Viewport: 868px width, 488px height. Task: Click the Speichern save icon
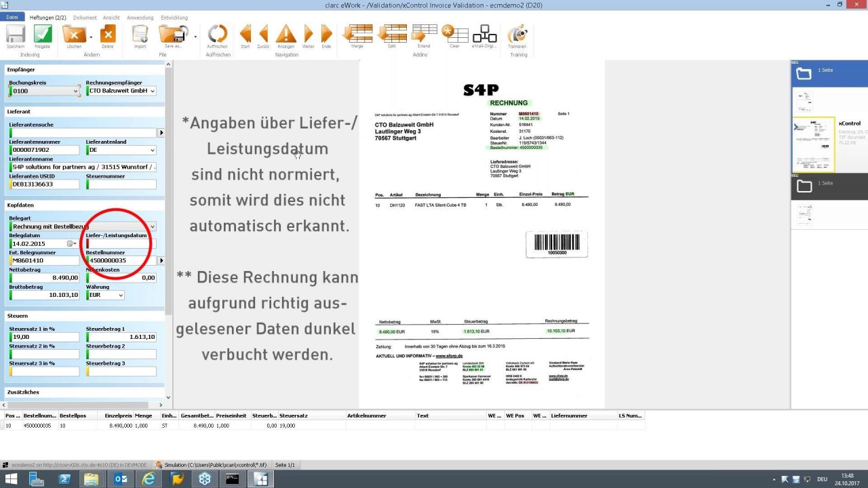15,34
